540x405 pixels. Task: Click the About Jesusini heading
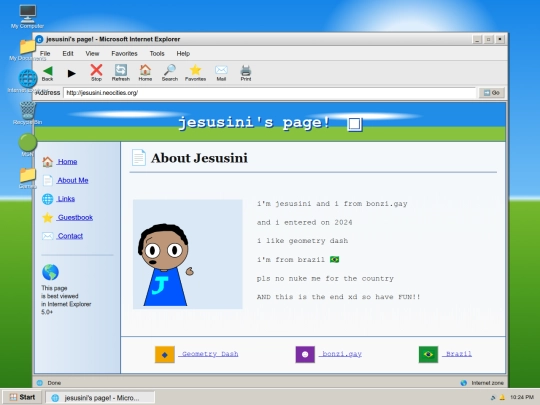pyautogui.click(x=199, y=158)
